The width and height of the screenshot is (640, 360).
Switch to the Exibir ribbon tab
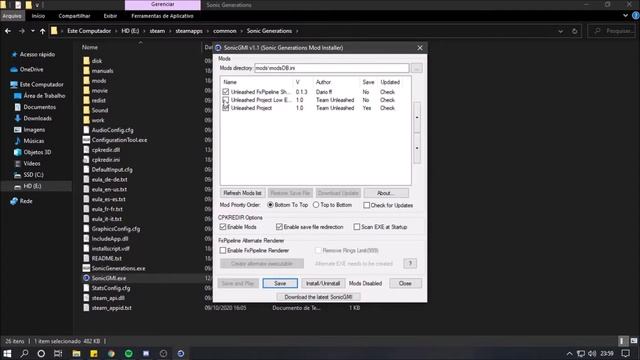click(110, 16)
